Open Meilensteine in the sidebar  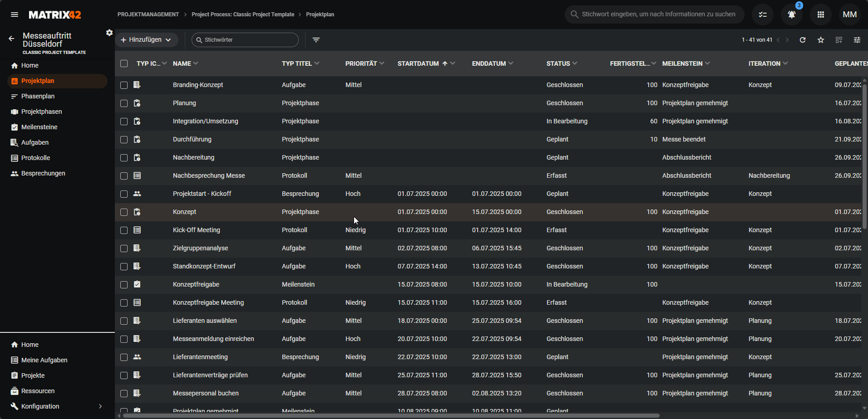point(39,127)
